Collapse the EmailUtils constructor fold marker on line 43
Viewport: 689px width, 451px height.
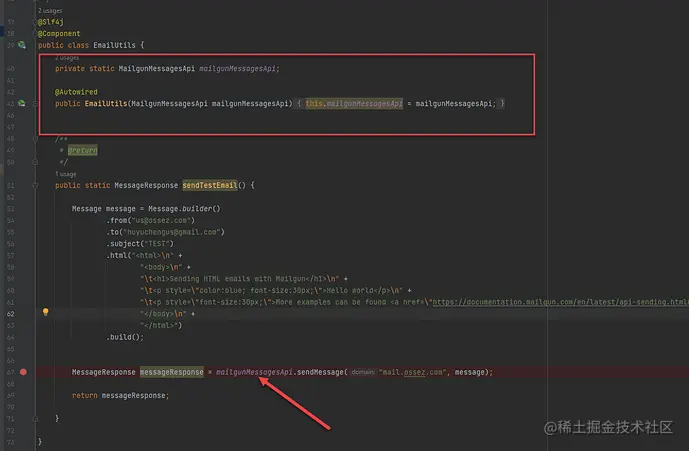[x=35, y=104]
